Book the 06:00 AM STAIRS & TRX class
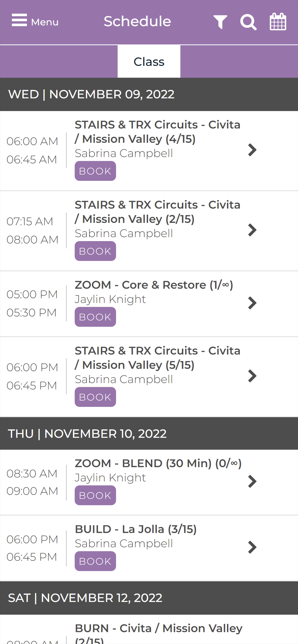Viewport: 298px width, 644px height. [x=95, y=171]
